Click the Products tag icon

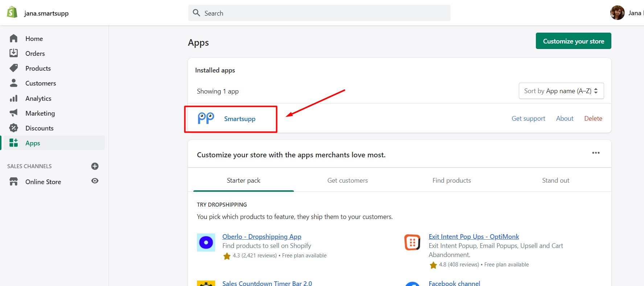click(14, 68)
